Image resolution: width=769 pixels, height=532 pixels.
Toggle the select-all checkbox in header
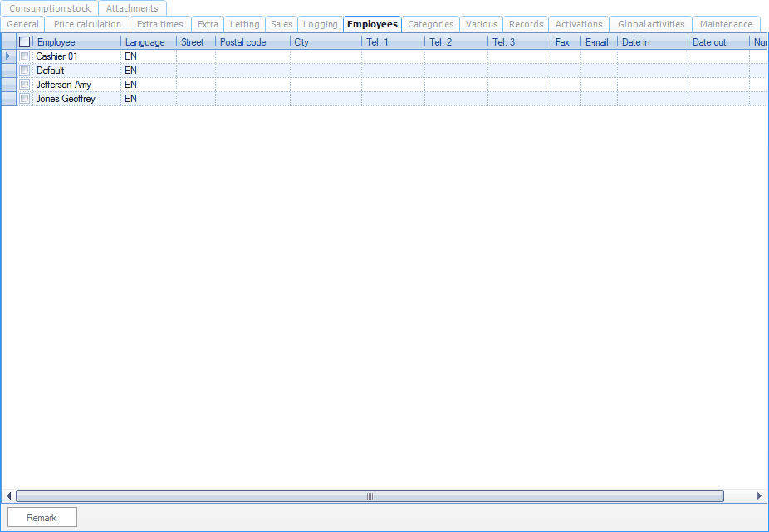[25, 42]
